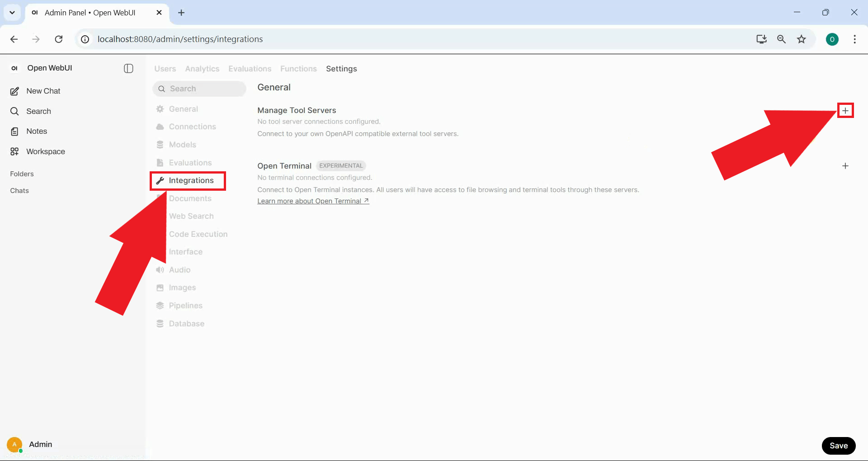Open the Interface settings

point(186,252)
